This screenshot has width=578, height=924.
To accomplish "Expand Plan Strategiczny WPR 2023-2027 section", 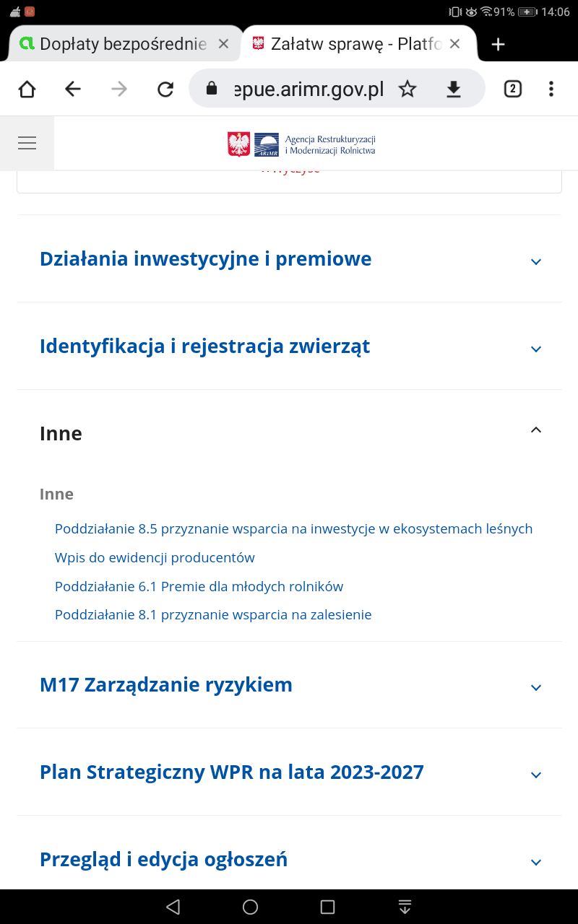I will click(x=535, y=775).
